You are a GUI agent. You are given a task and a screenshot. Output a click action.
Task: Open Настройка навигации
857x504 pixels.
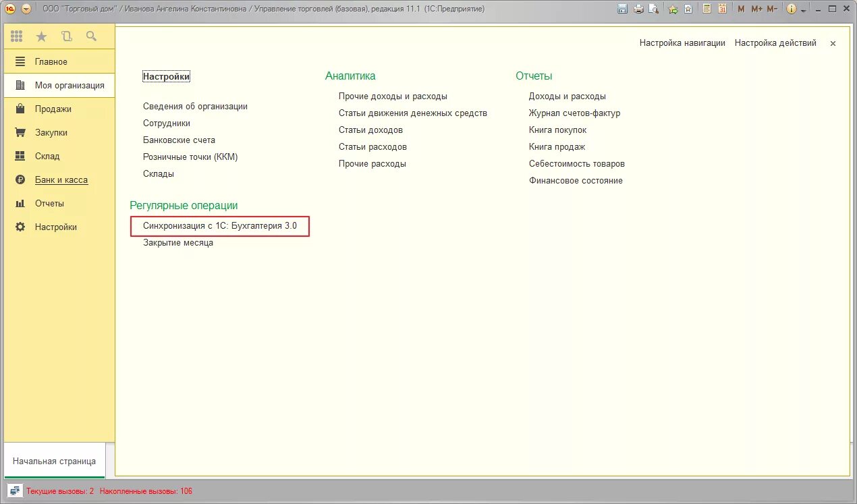click(682, 43)
